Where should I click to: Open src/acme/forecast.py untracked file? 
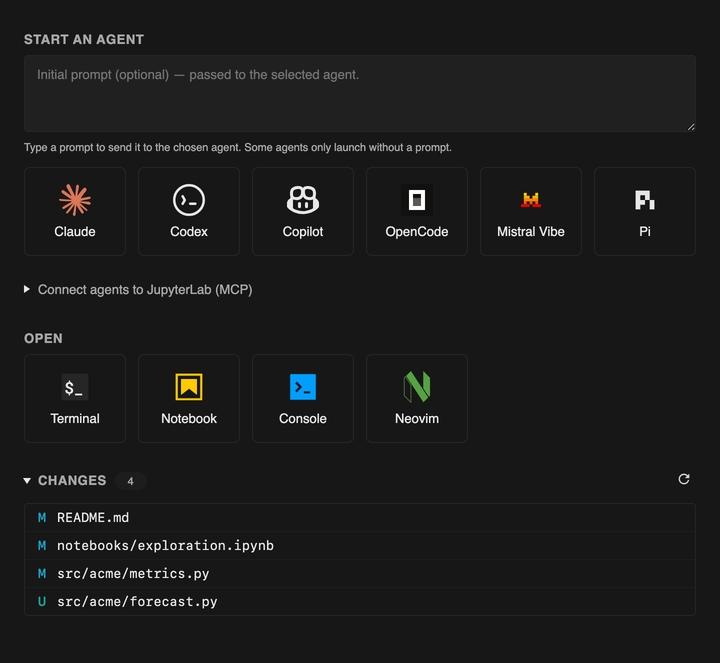[x=360, y=601]
